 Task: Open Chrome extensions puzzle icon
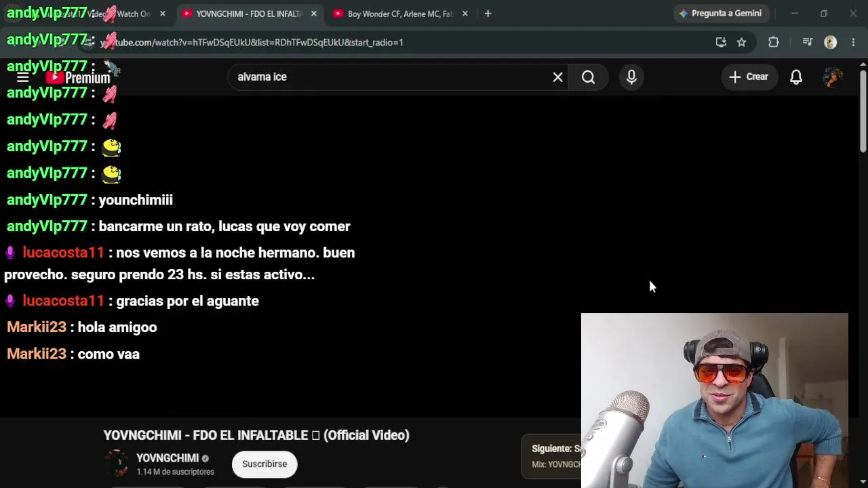[x=774, y=42]
